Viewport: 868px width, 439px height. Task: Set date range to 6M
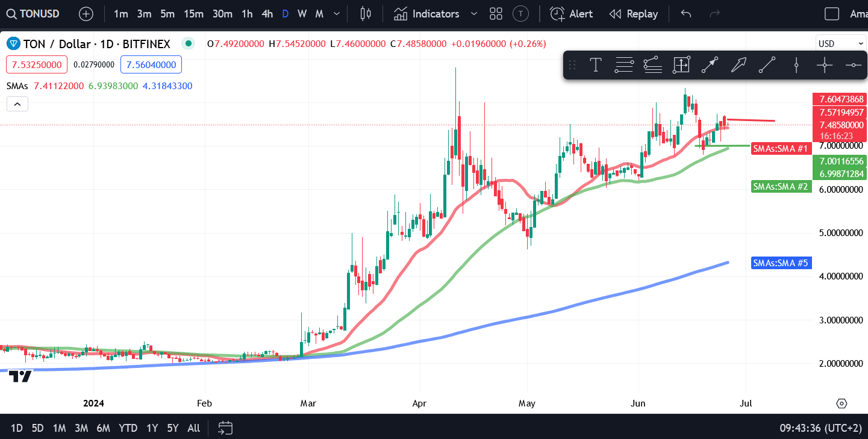pos(104,428)
